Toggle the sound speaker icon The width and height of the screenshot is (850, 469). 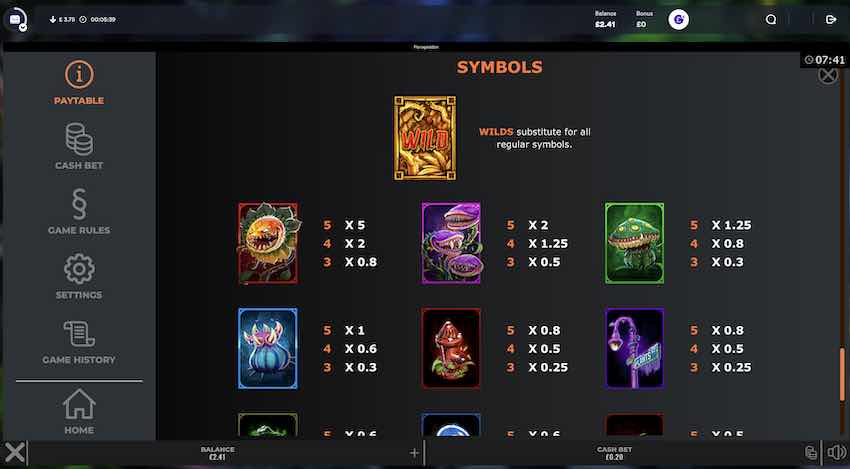pyautogui.click(x=836, y=452)
